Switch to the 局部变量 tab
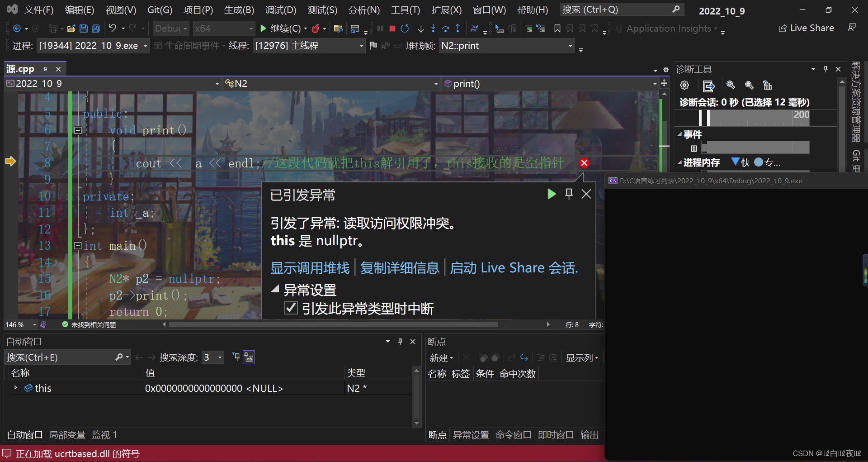Viewport: 868px width, 462px height. [67, 435]
